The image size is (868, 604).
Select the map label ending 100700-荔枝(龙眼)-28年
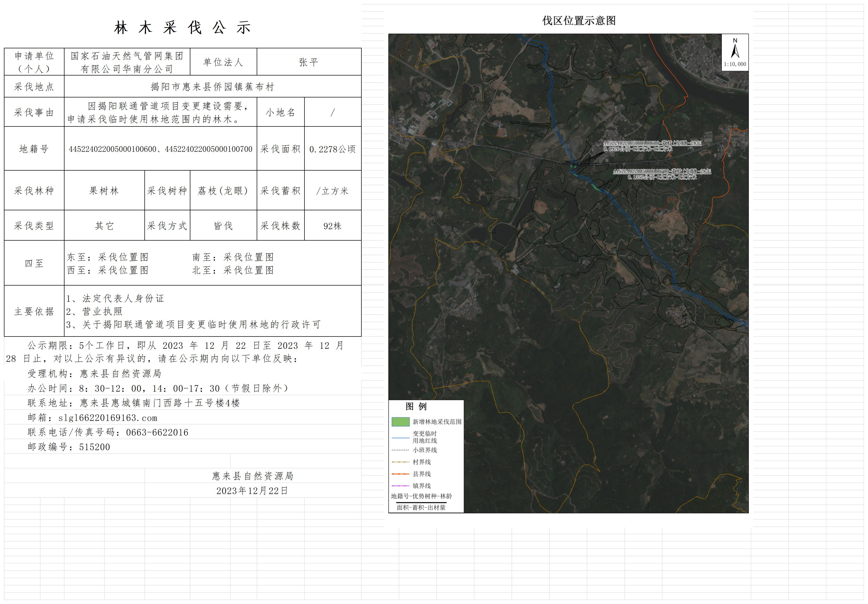click(x=662, y=171)
